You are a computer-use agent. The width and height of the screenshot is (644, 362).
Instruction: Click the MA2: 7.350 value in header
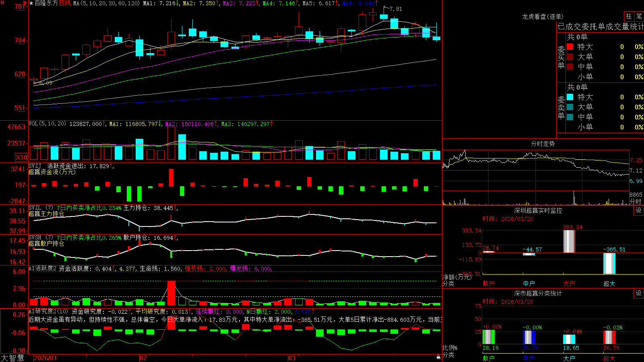201,3
